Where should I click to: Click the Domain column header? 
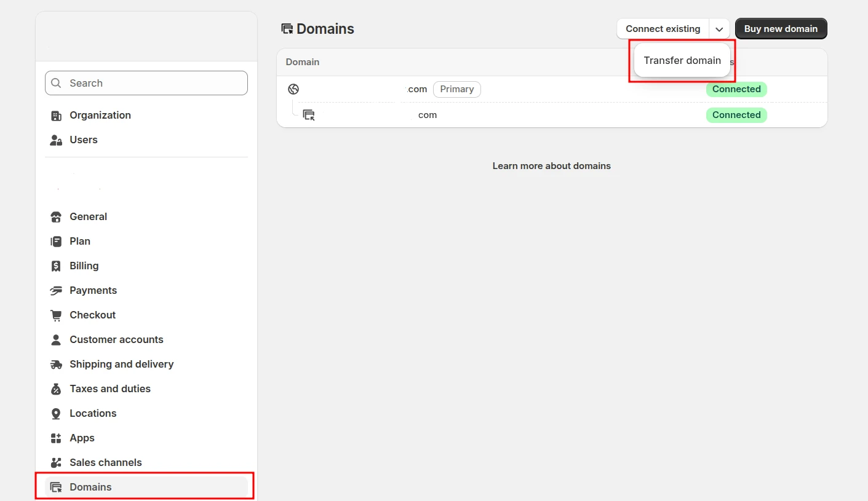(x=303, y=62)
